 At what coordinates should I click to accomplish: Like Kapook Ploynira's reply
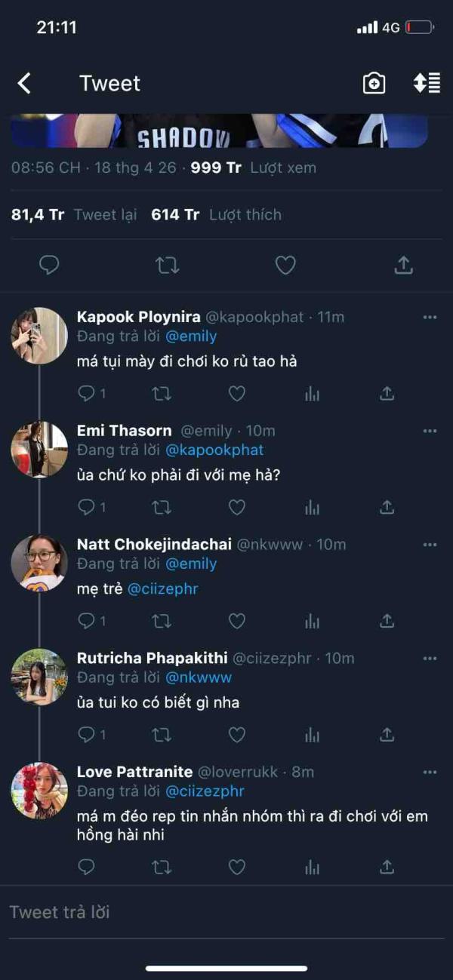click(x=237, y=394)
